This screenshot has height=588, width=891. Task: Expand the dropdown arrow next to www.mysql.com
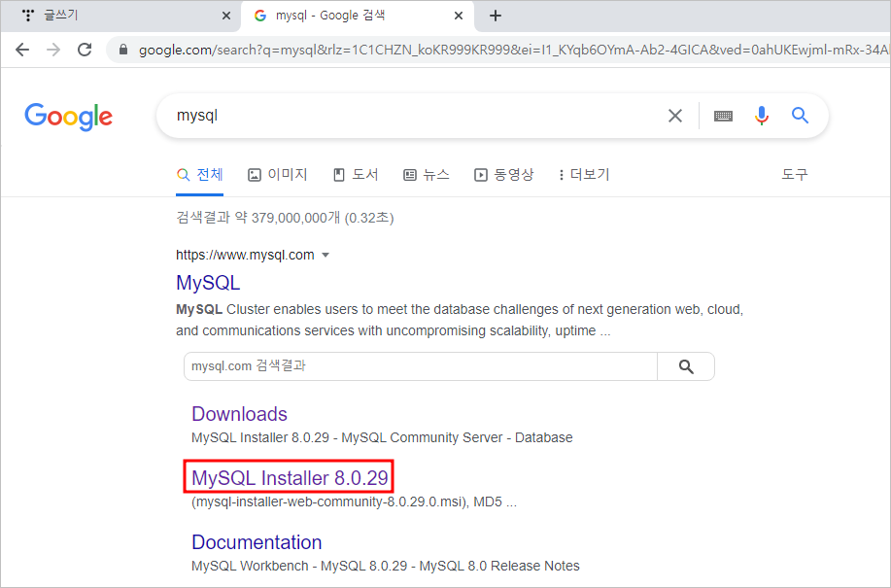pos(326,255)
